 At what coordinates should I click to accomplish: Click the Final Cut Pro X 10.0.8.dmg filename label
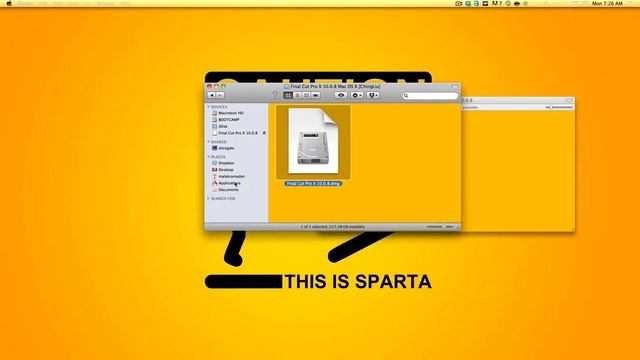313,184
